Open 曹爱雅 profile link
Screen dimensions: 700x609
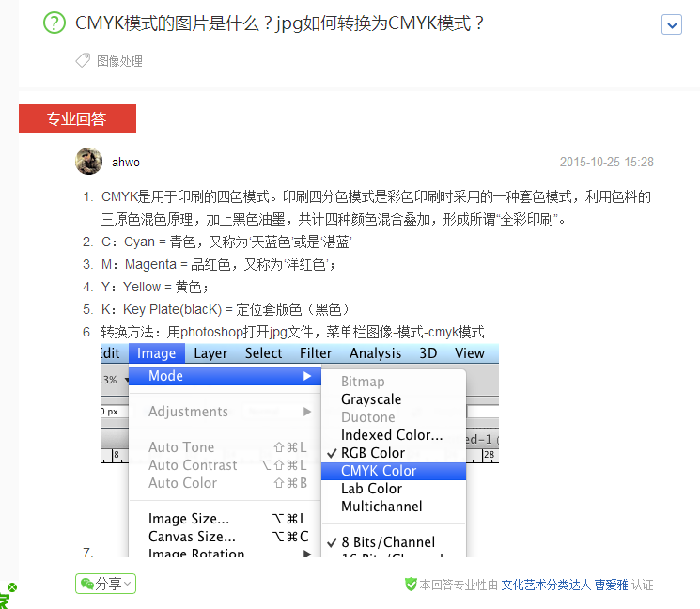(611, 585)
